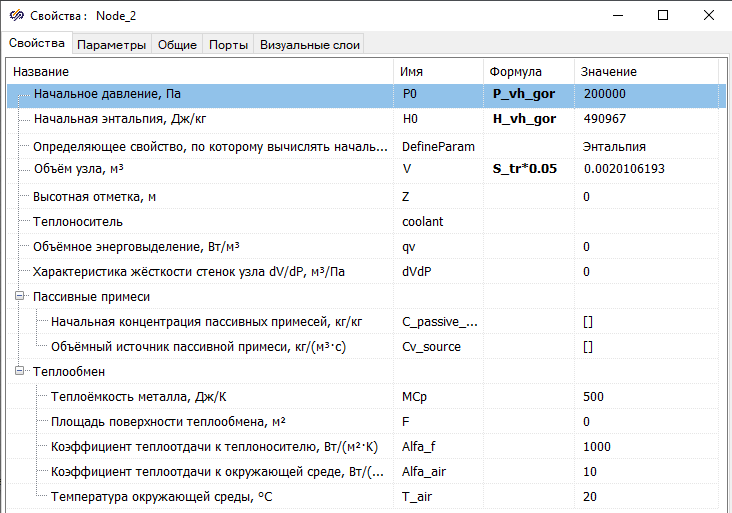Select Температура окружающей среды row
This screenshot has height=513, width=732.
pyautogui.click(x=200, y=497)
